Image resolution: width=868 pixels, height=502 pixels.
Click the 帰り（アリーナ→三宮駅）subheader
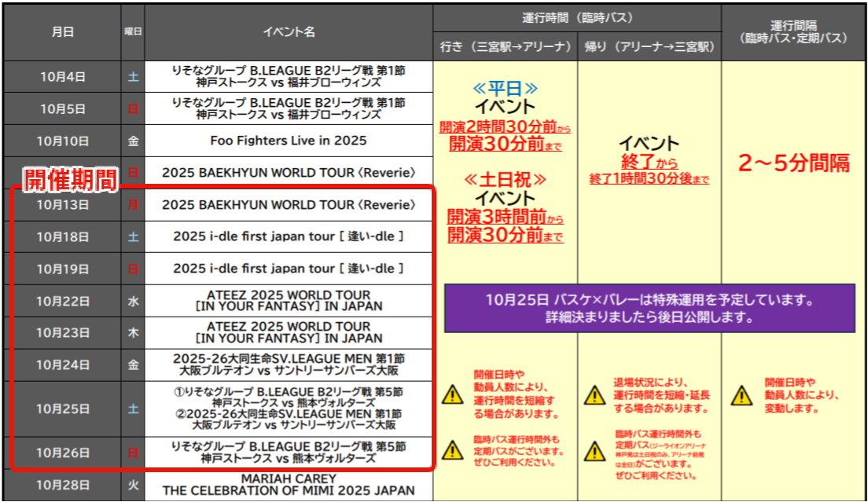point(649,47)
